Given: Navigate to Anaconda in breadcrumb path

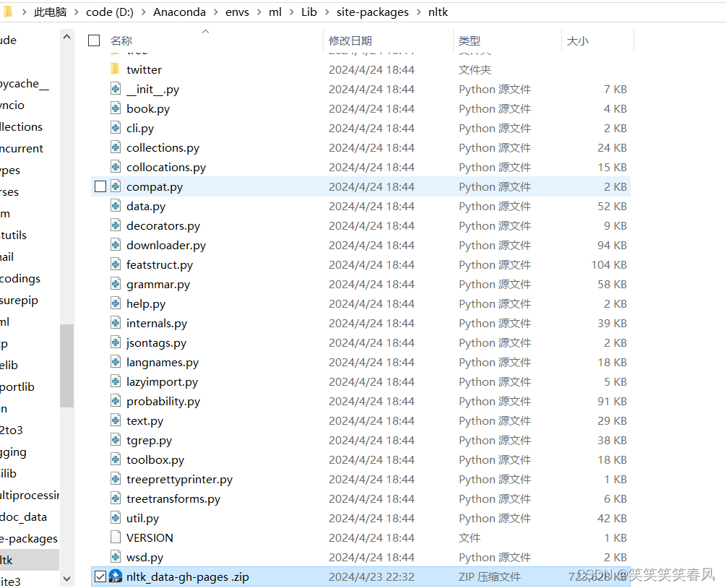Looking at the screenshot, I should [180, 12].
